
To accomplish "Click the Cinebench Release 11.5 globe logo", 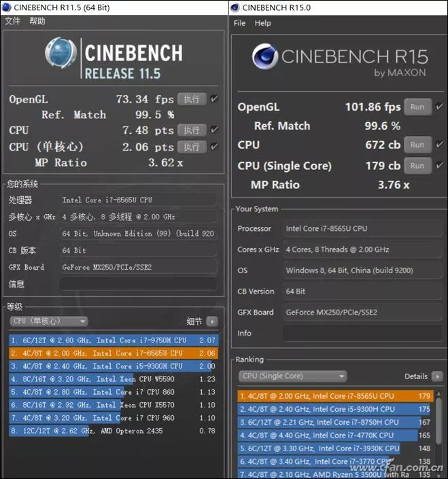I will 61,52.
